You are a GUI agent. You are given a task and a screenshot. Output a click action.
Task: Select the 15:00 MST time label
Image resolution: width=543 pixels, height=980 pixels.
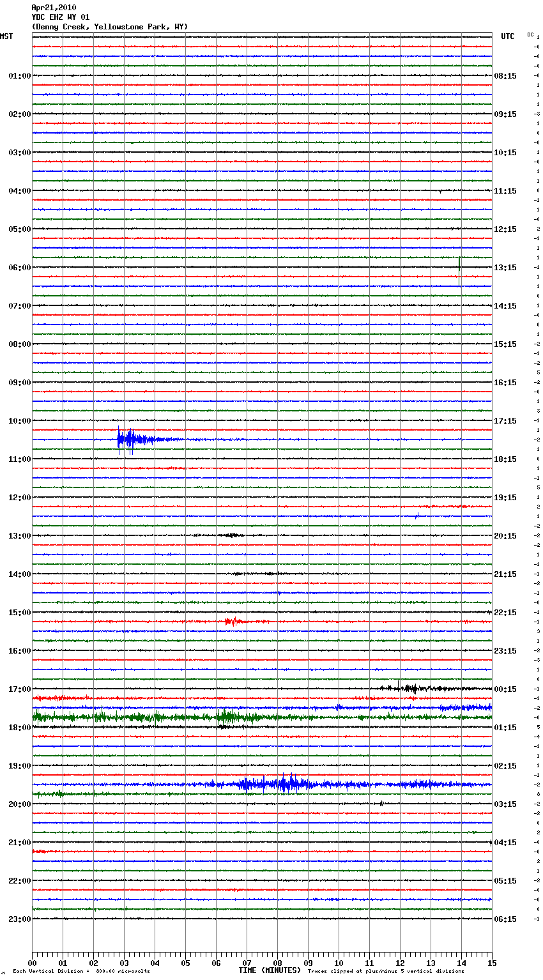19,613
